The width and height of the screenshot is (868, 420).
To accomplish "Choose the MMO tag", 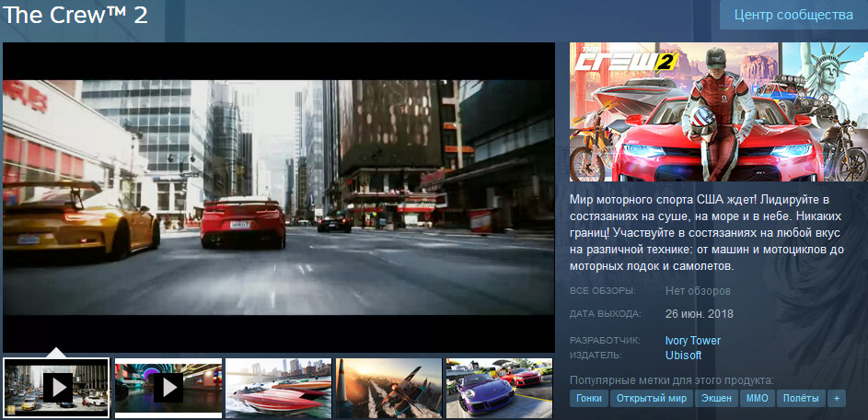I will [x=758, y=399].
